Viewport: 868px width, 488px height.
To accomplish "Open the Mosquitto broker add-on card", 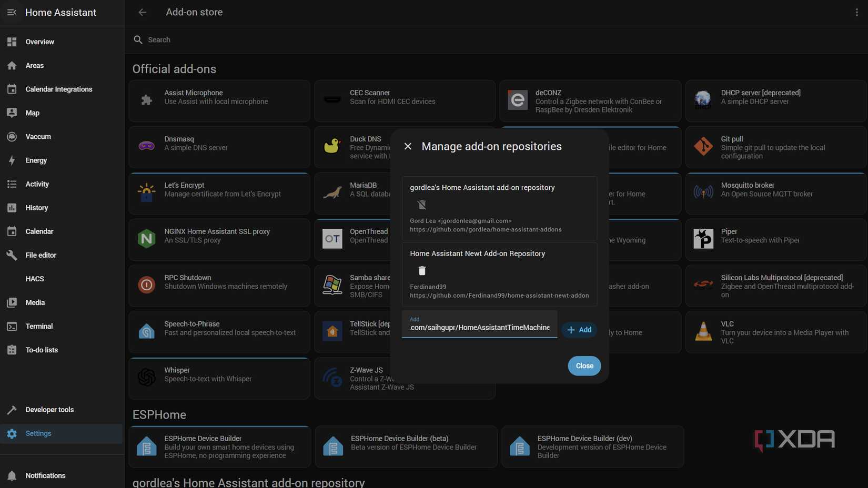I will 776,194.
